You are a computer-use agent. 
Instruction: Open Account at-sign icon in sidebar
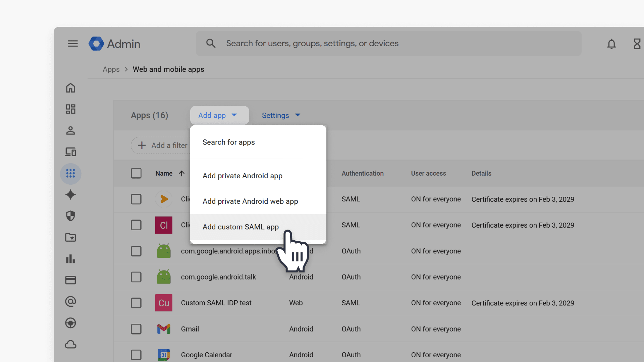[x=70, y=302]
